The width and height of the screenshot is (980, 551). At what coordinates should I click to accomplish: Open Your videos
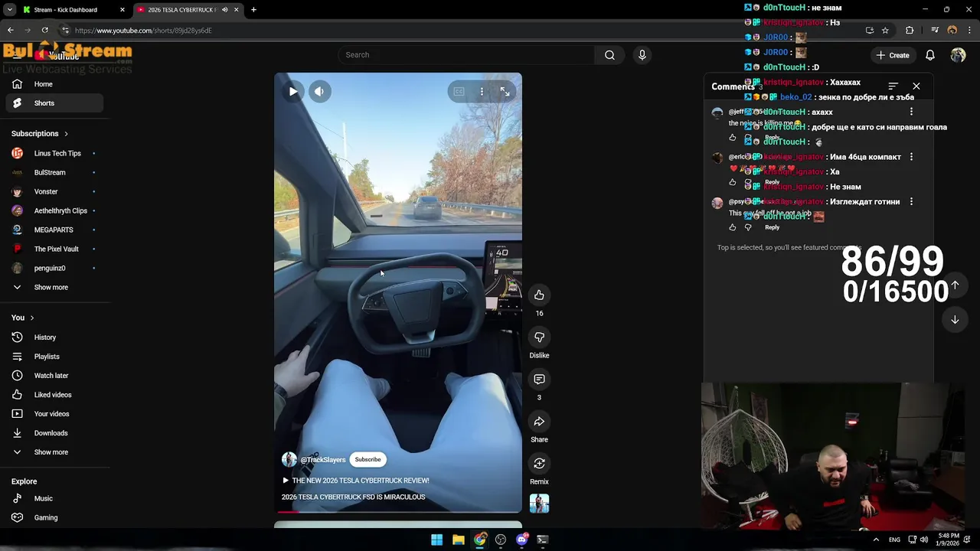point(54,414)
